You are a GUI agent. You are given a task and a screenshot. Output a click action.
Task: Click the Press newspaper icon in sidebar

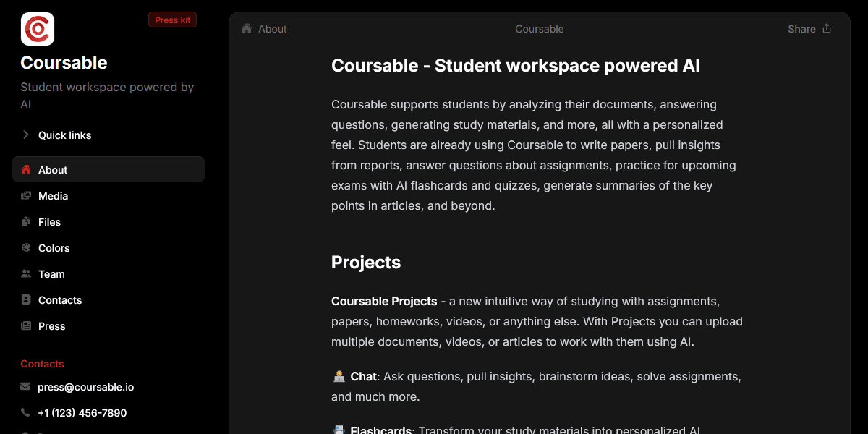click(26, 326)
